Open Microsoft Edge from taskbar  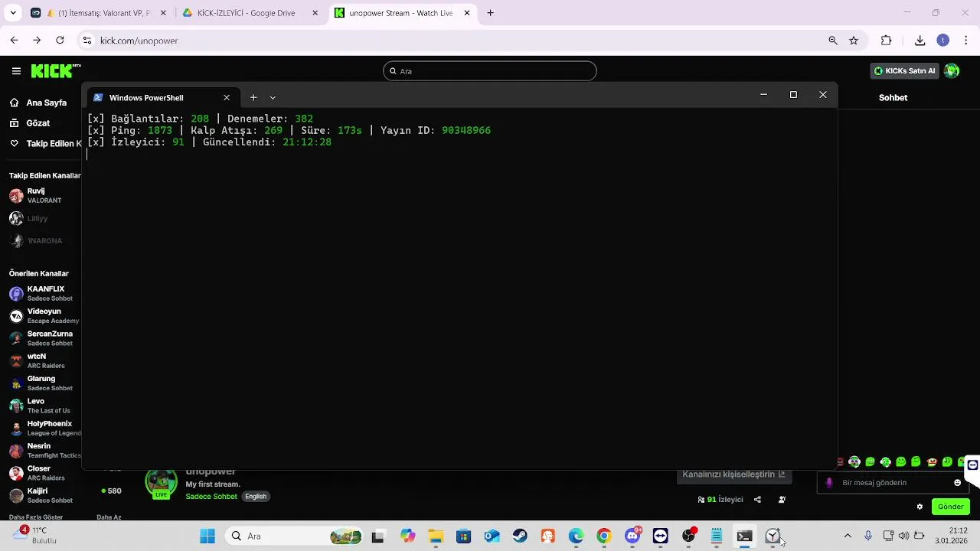[x=576, y=536]
